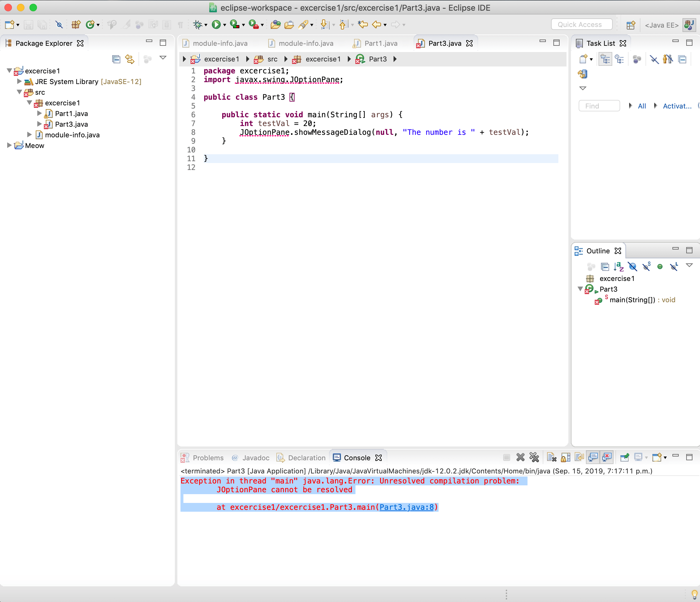This screenshot has height=602, width=700.
Task: Expand JRE System Library node
Action: [20, 82]
